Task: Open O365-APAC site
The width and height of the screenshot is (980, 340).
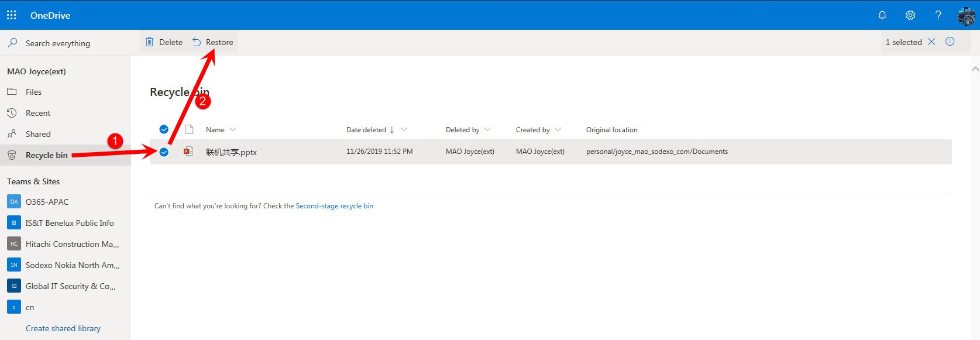Action: (x=47, y=202)
